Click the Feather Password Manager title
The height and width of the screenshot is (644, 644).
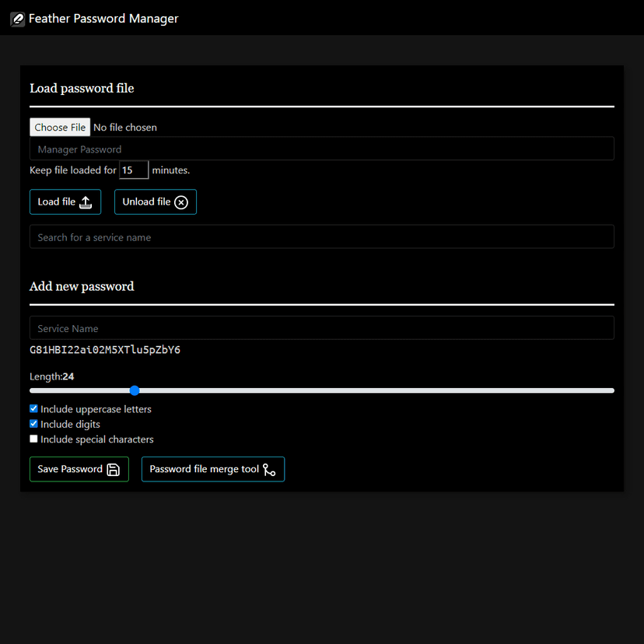pyautogui.click(x=103, y=18)
